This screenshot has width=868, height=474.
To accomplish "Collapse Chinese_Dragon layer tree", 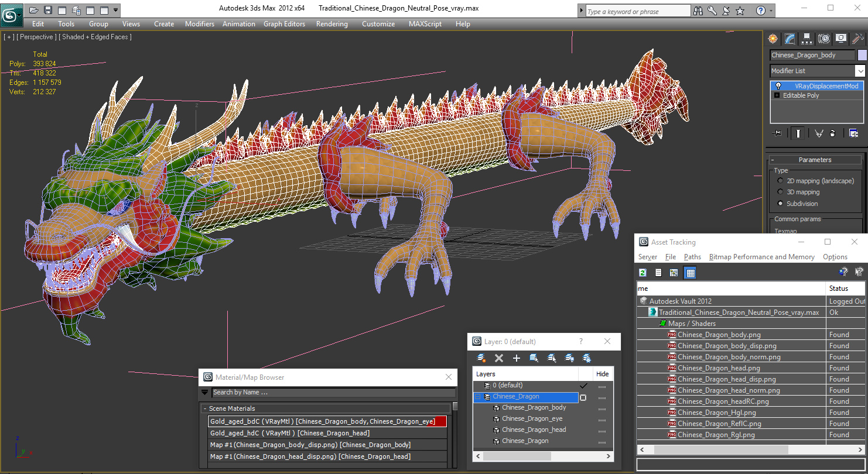I will [x=477, y=397].
